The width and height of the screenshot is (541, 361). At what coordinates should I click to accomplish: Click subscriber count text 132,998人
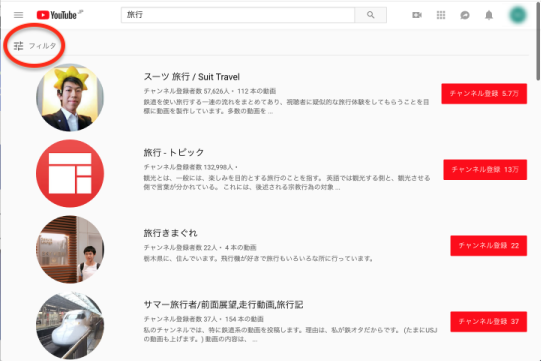point(218,167)
